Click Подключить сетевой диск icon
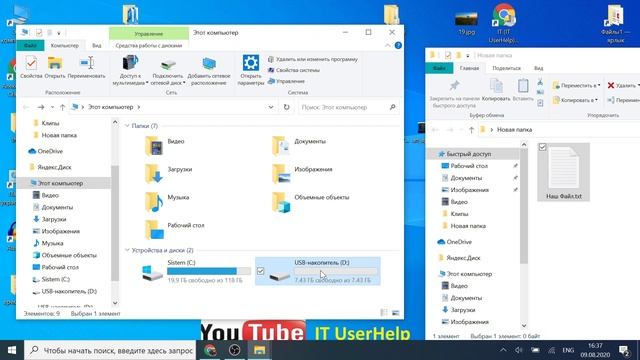The height and width of the screenshot is (360, 640). pos(168,64)
